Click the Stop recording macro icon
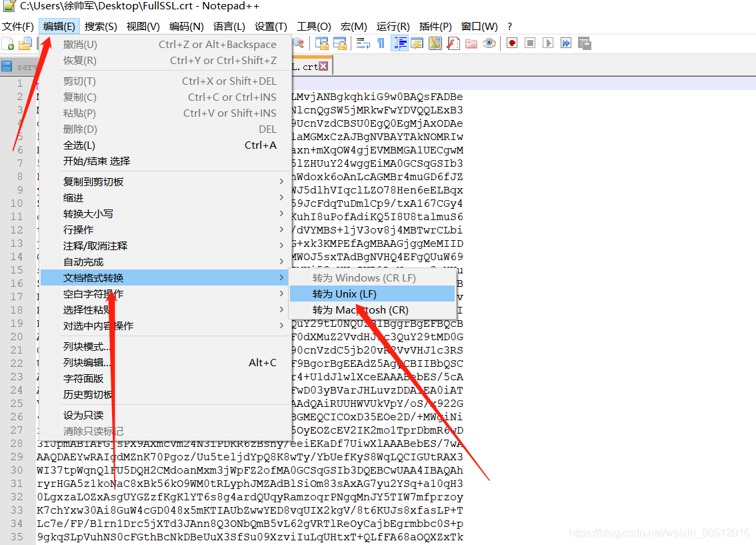The height and width of the screenshot is (545, 756). pos(530,44)
